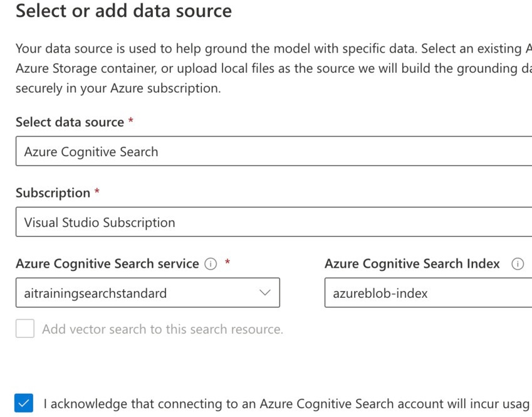Click the 'Visual Studio Subscription' value text
This screenshot has height=417, width=532.
[100, 223]
